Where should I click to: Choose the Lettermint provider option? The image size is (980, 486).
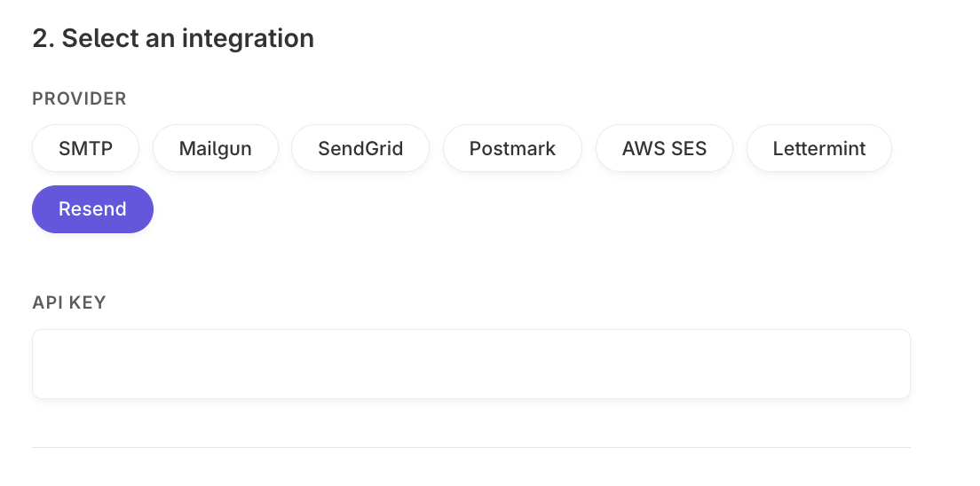818,148
